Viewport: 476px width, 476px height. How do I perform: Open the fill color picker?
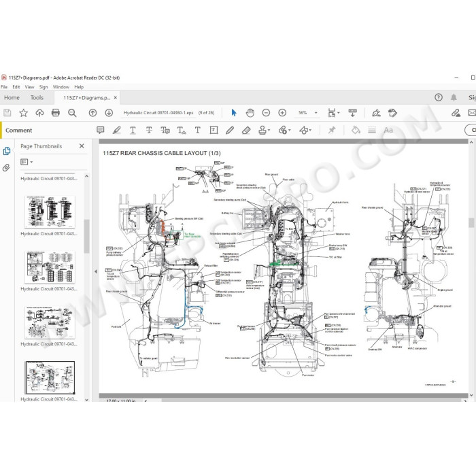(x=356, y=131)
